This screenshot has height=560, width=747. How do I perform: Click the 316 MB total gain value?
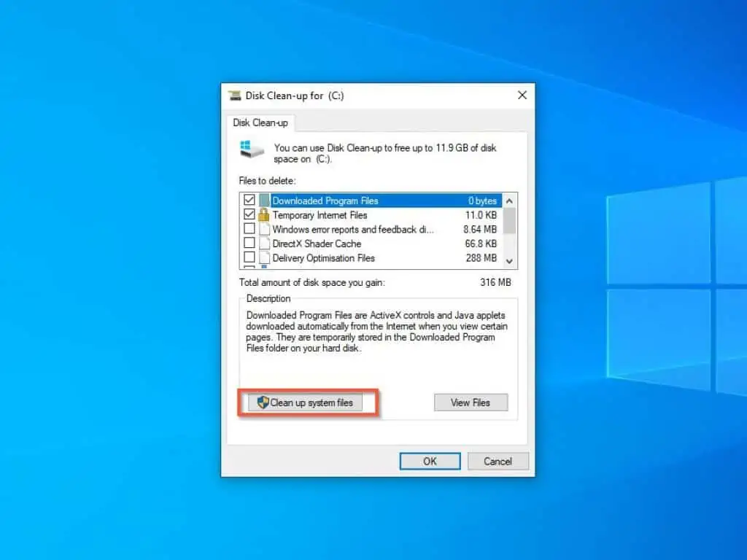coord(495,282)
